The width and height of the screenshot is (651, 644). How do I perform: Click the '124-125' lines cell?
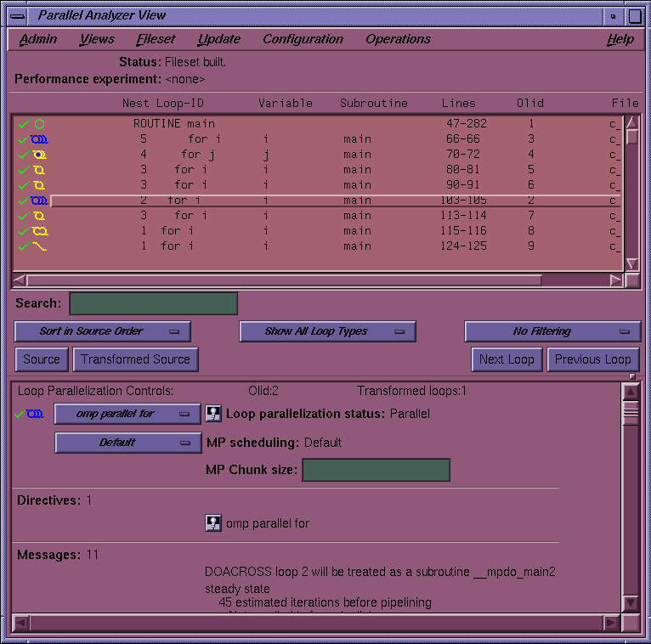coord(463,246)
